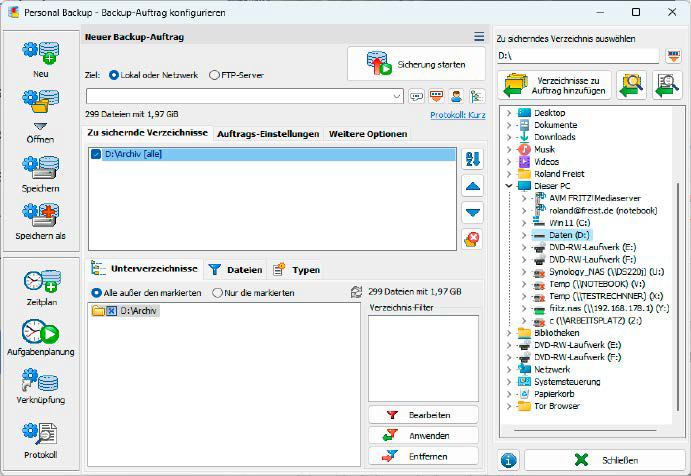
Task: Open Aufgabenplanung task scheduler
Action: point(40,332)
